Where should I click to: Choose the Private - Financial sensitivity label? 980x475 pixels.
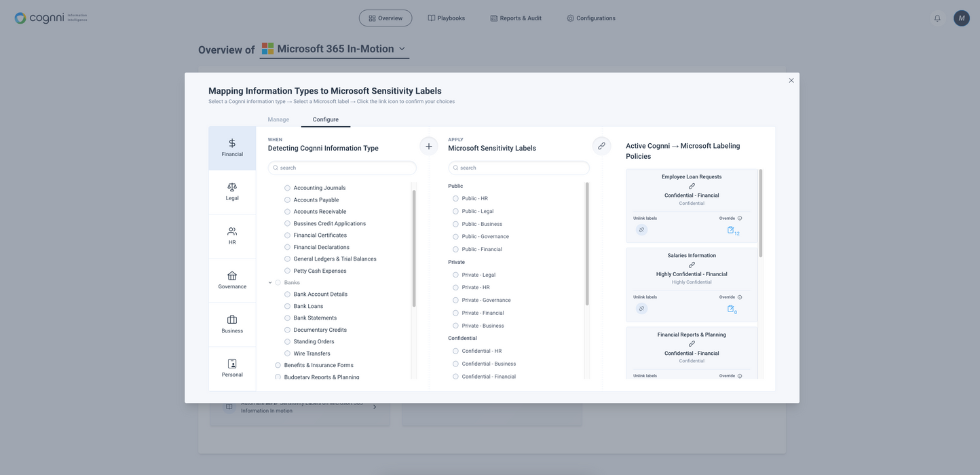click(455, 313)
